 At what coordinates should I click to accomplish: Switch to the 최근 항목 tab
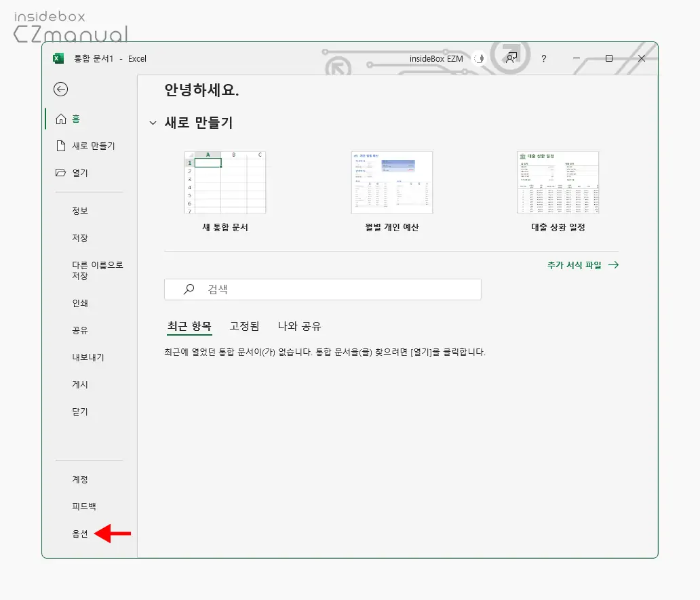[x=189, y=326]
